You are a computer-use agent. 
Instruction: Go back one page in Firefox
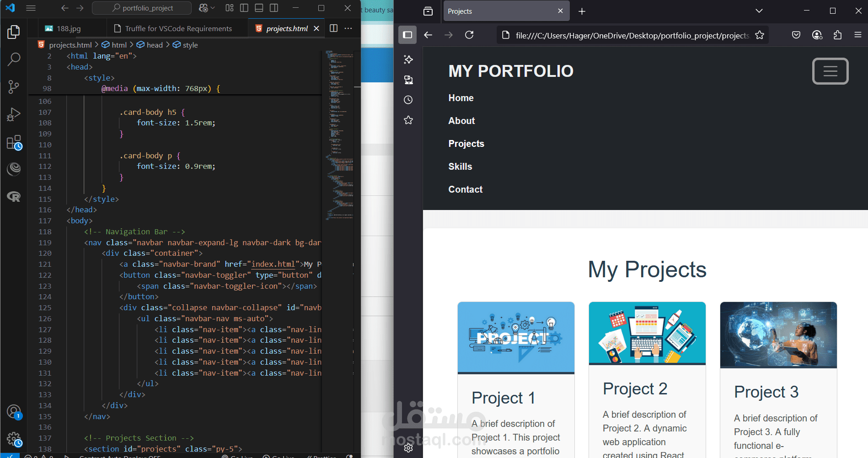pos(428,35)
